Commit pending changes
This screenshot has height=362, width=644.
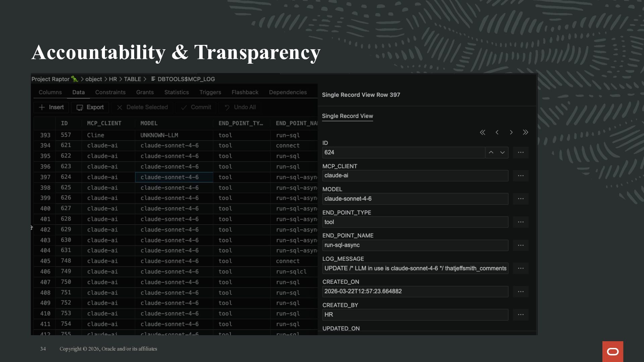(x=196, y=107)
